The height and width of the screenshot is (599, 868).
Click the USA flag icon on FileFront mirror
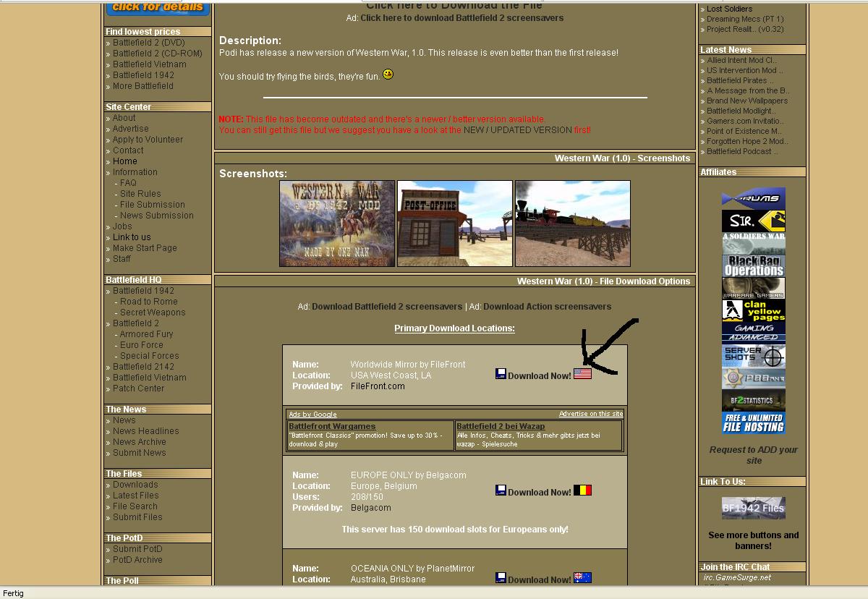pyautogui.click(x=582, y=374)
